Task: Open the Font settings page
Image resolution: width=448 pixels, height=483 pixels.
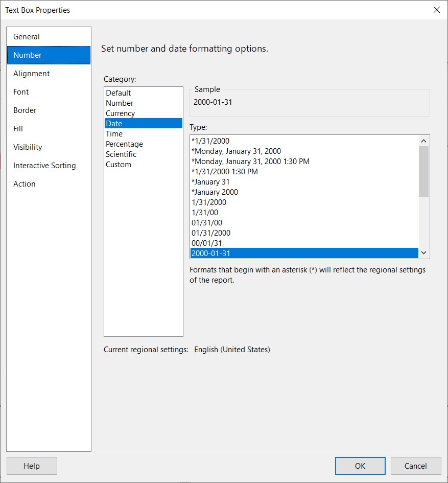Action: 49,92
